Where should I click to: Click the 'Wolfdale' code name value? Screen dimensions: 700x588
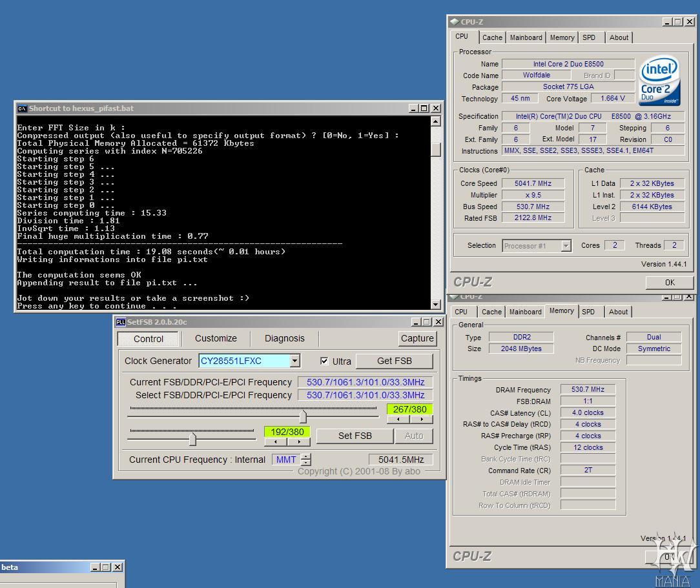pyautogui.click(x=537, y=75)
